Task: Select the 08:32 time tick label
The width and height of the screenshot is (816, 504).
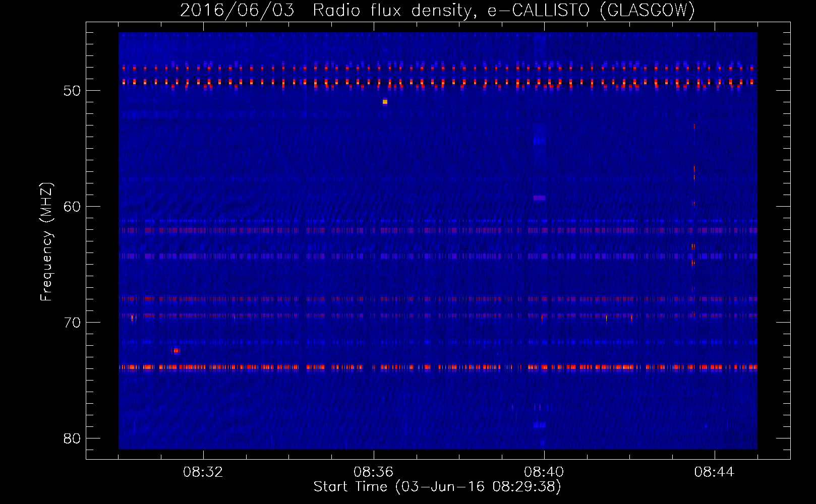Action: coord(203,472)
